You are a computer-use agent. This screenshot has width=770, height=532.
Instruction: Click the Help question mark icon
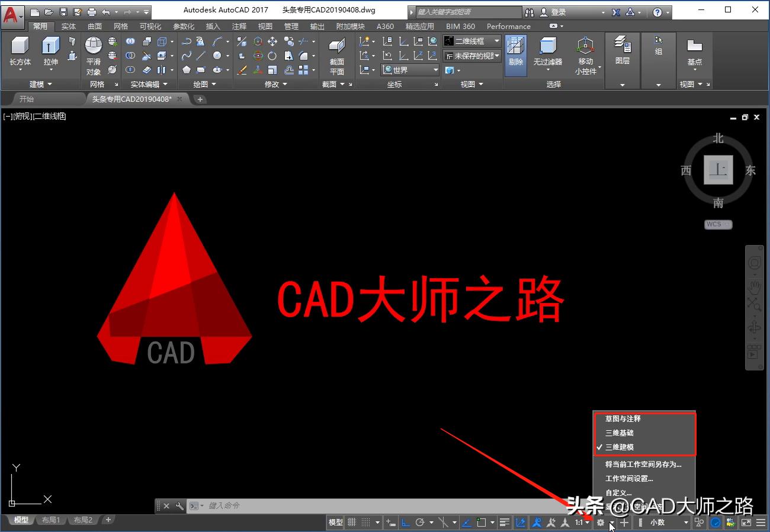657,12
